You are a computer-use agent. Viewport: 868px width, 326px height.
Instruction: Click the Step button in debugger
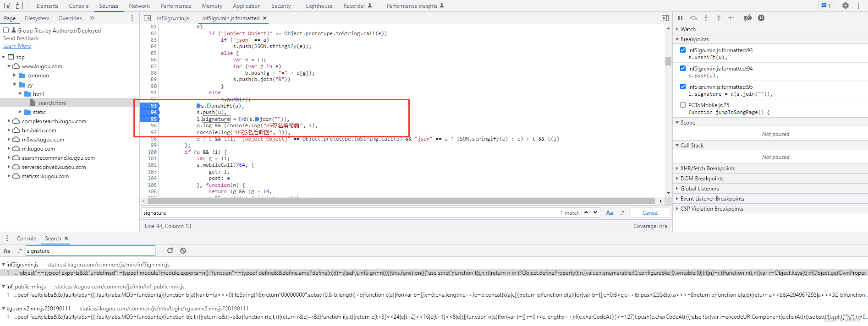tap(731, 18)
